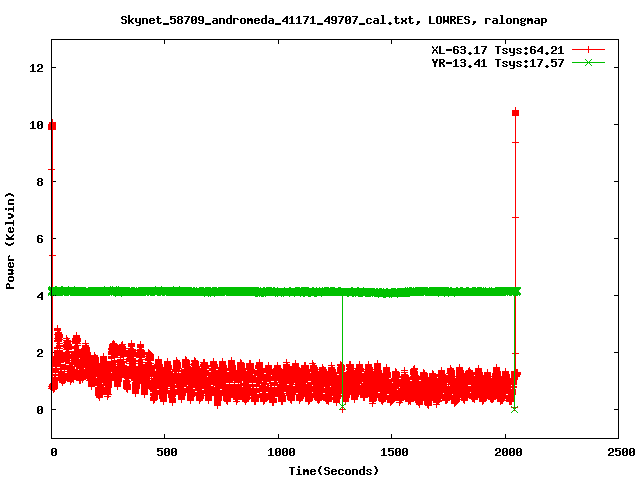Click the Time(Seconds) x-axis label
The image size is (640, 480).
point(333,471)
